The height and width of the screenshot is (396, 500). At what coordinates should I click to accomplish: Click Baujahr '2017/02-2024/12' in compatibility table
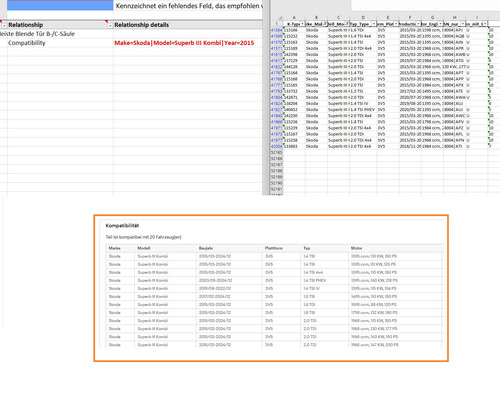pyautogui.click(x=215, y=296)
